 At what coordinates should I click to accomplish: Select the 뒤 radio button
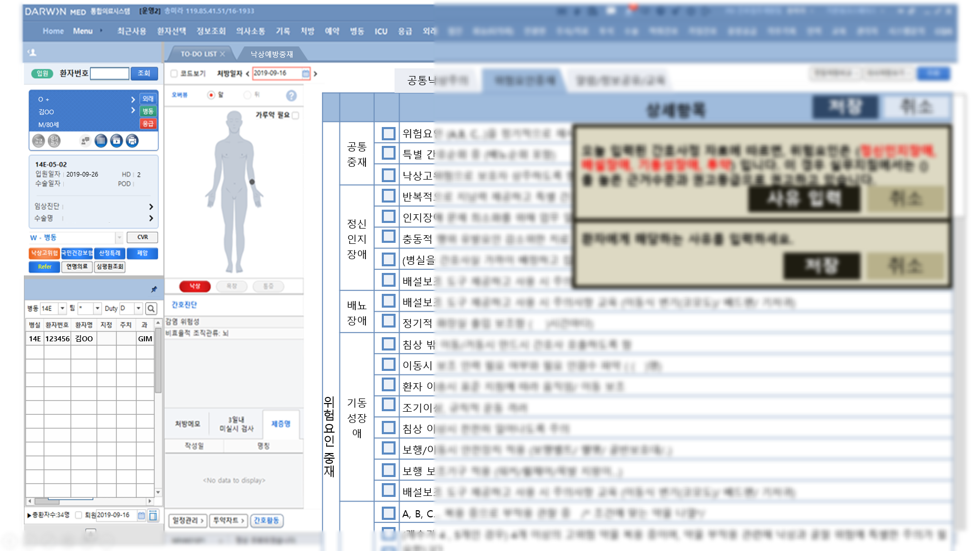pos(248,95)
